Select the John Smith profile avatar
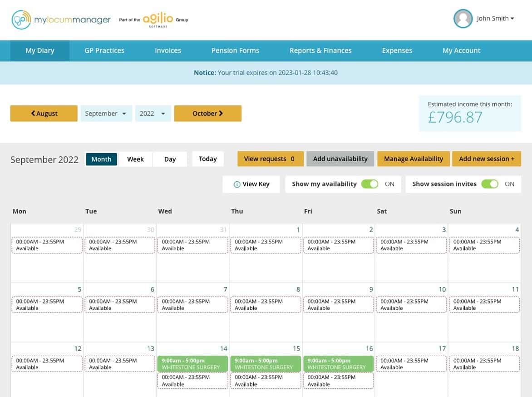The width and height of the screenshot is (532, 397). [x=463, y=19]
